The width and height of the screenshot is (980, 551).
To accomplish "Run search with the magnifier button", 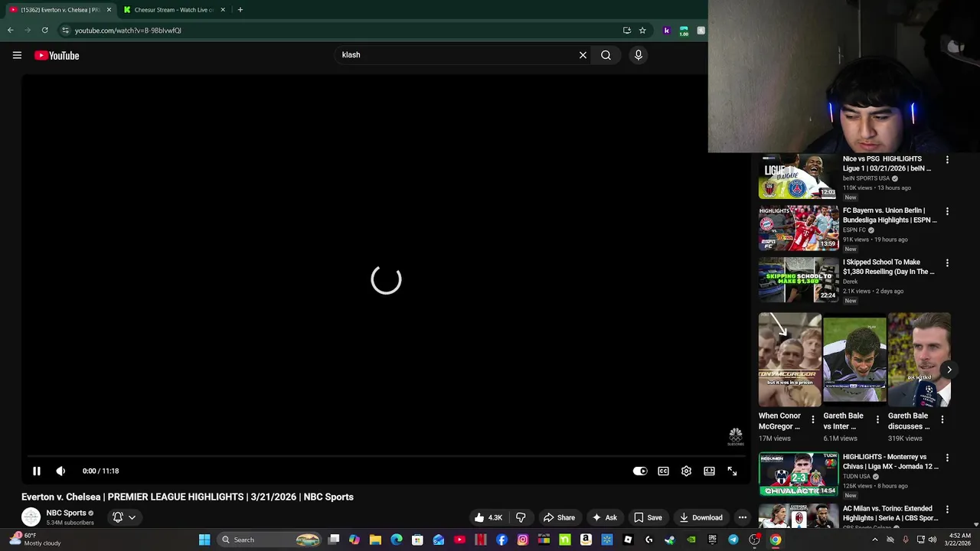I will (x=606, y=55).
